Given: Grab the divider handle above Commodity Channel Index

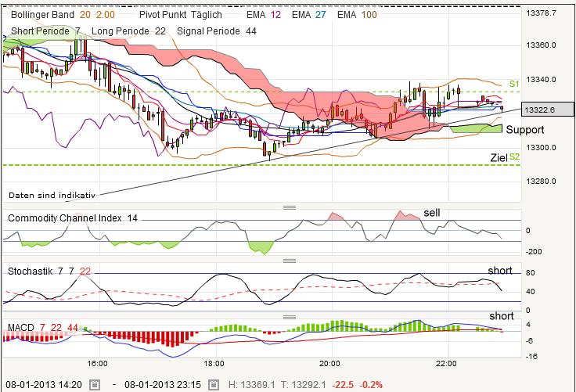Looking at the screenshot, I should [x=290, y=207].
